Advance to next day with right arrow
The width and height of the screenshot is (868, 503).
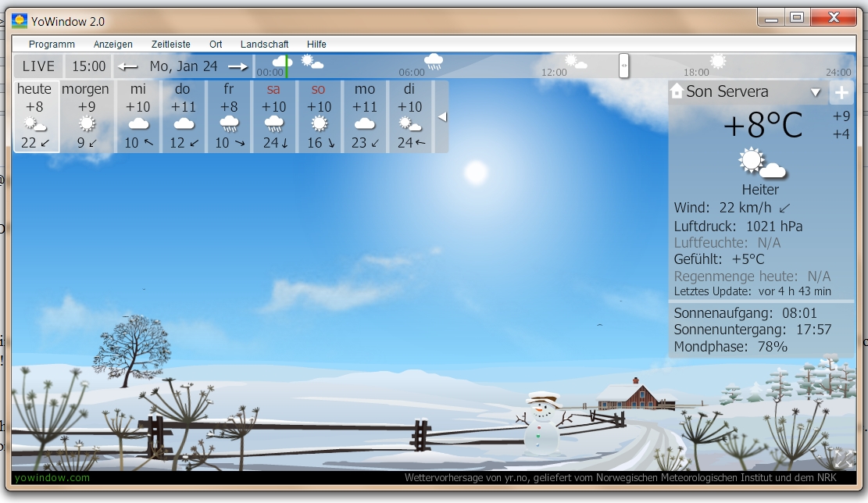(238, 67)
